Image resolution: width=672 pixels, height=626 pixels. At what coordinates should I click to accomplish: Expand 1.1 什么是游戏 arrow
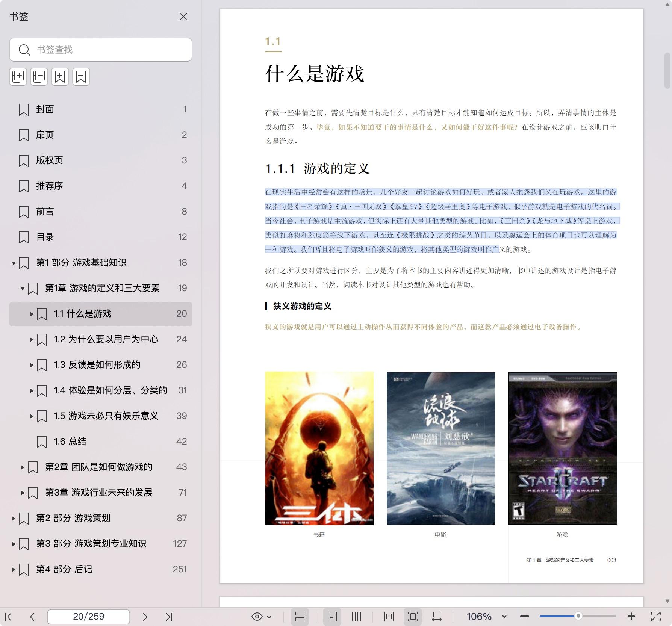pyautogui.click(x=32, y=314)
